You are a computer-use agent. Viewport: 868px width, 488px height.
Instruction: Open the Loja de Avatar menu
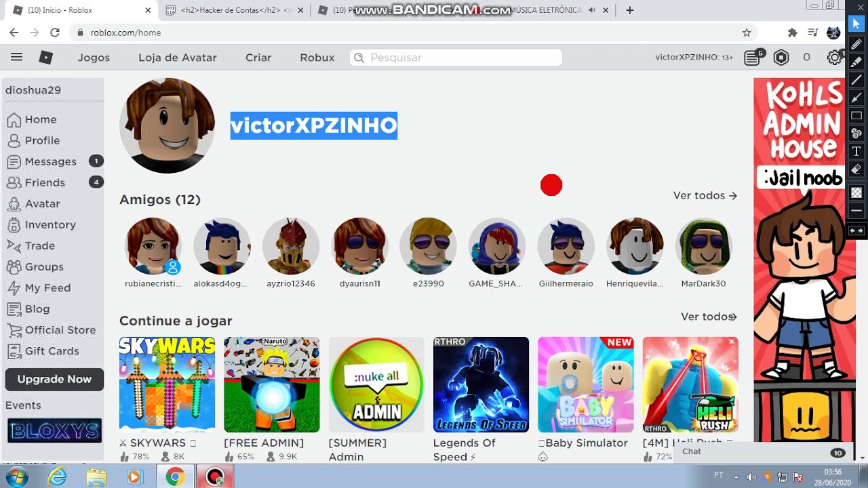pos(178,58)
